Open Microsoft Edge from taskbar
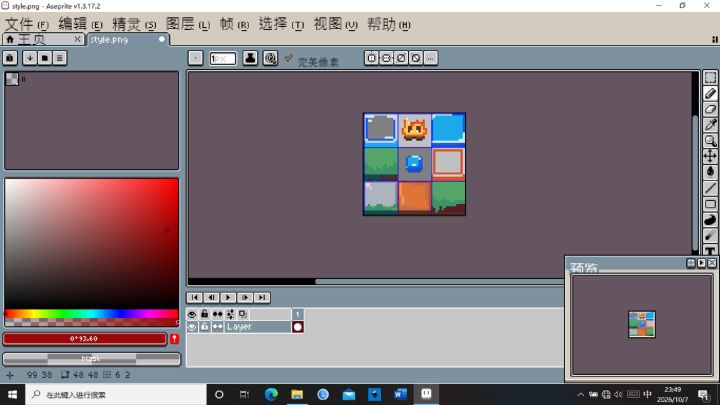Viewport: 720px width, 405px height. pyautogui.click(x=271, y=394)
